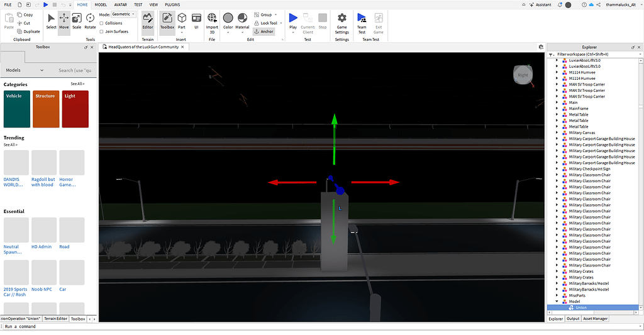Select the Vehicle category tile
The height and width of the screenshot is (335, 644).
(17, 109)
